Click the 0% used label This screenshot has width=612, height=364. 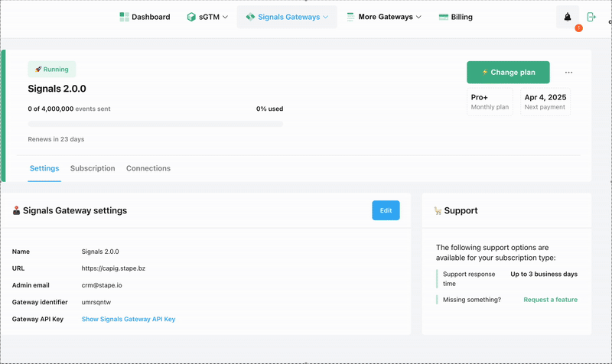[270, 109]
